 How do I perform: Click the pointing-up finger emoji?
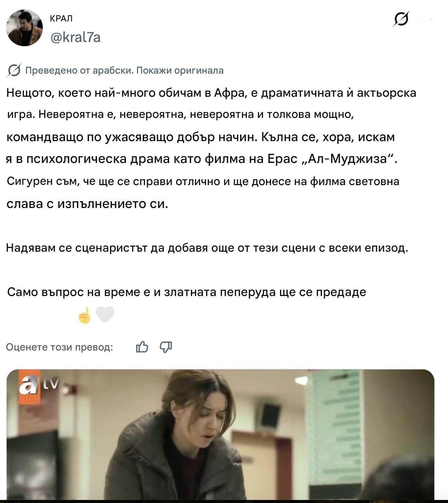[85, 315]
